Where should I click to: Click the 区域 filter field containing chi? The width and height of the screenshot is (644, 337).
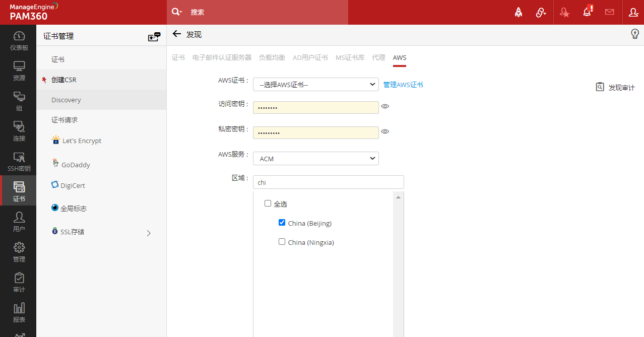(329, 182)
